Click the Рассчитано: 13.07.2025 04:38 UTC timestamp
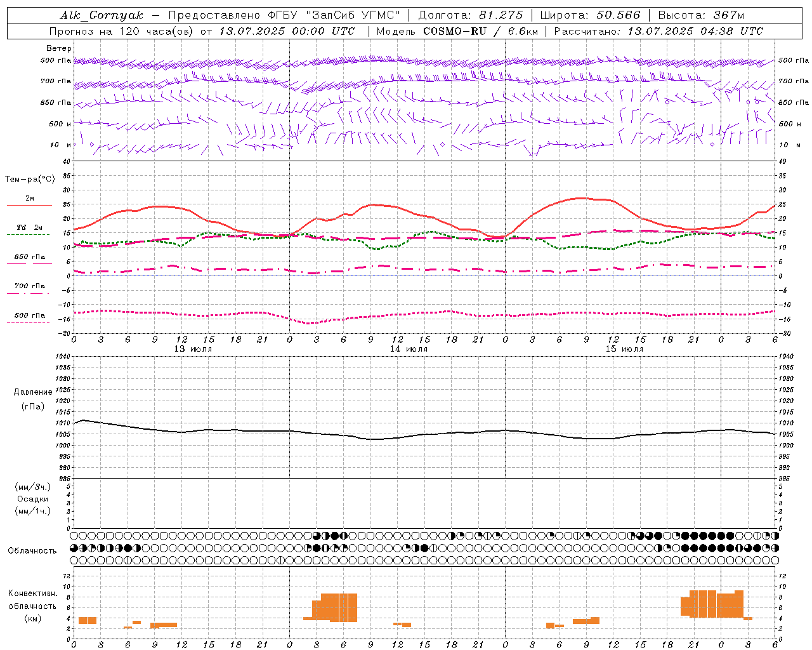The height and width of the screenshot is (650, 812). click(658, 31)
